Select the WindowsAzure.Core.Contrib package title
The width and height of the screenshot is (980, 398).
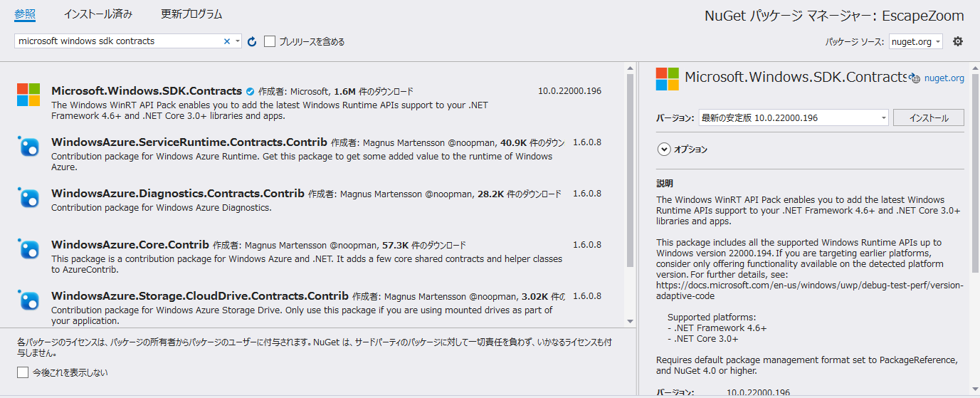tap(130, 245)
